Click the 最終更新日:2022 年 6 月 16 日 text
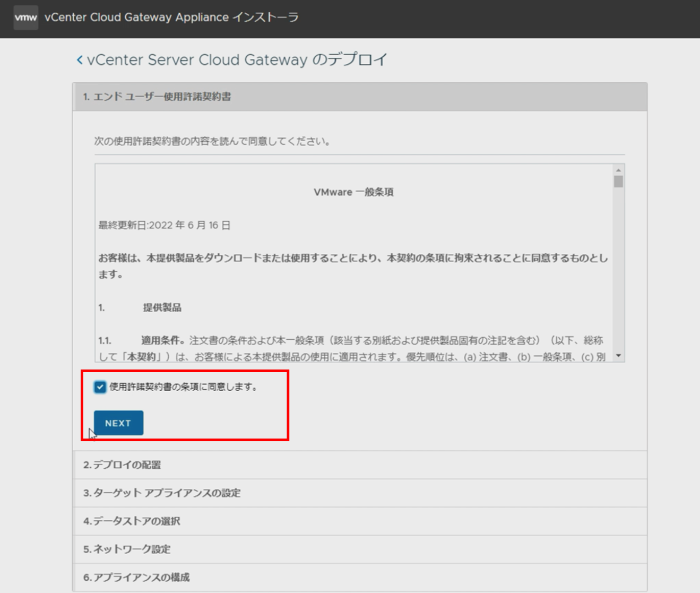Image resolution: width=700 pixels, height=593 pixels. point(165,225)
